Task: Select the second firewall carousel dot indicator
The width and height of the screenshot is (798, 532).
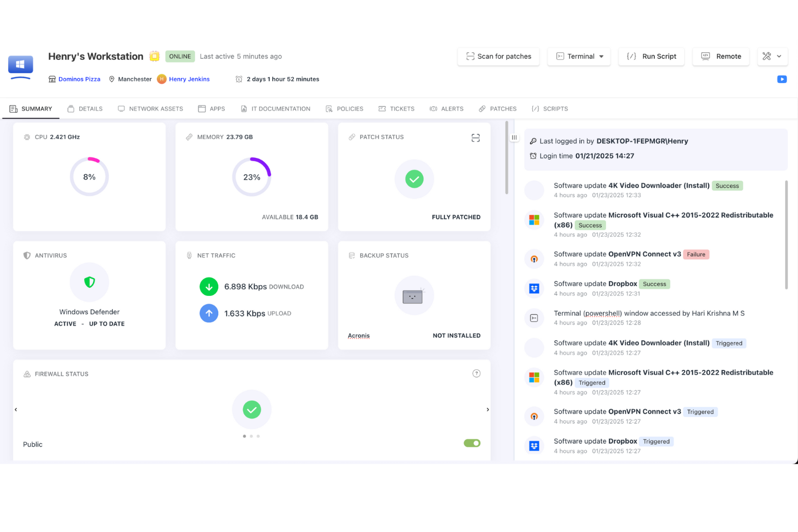Action: pyautogui.click(x=252, y=436)
